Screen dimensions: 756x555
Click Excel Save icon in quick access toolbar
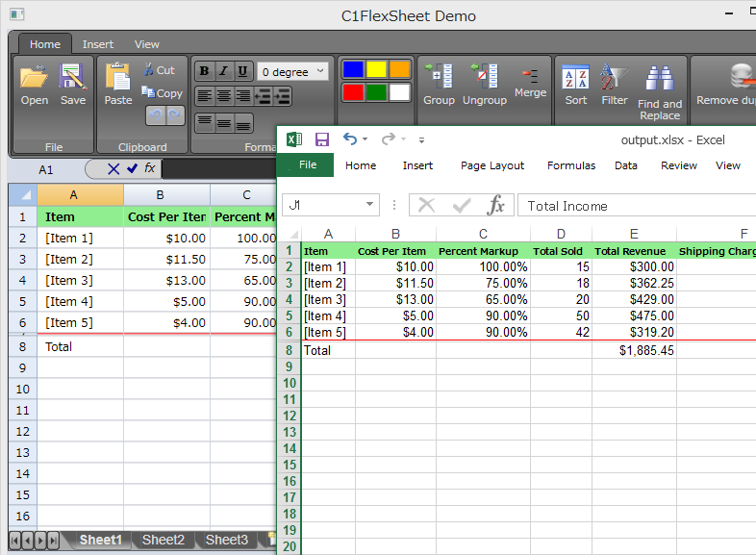321,139
